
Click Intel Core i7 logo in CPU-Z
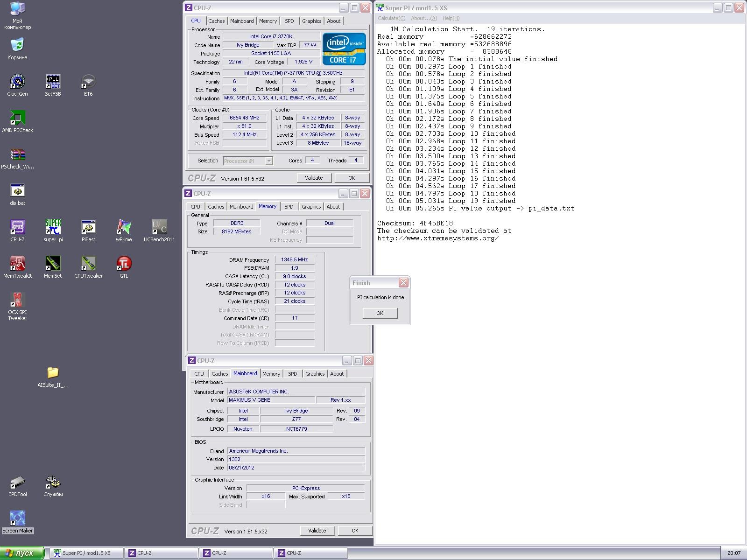(344, 49)
